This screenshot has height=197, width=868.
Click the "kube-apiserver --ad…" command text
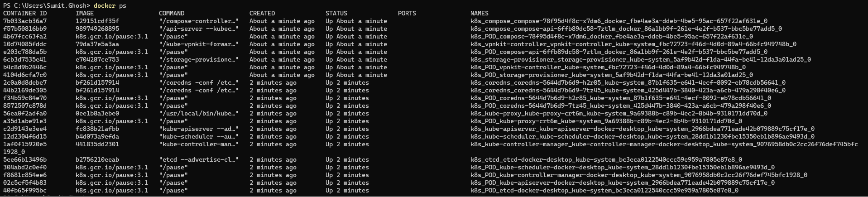coord(199,129)
